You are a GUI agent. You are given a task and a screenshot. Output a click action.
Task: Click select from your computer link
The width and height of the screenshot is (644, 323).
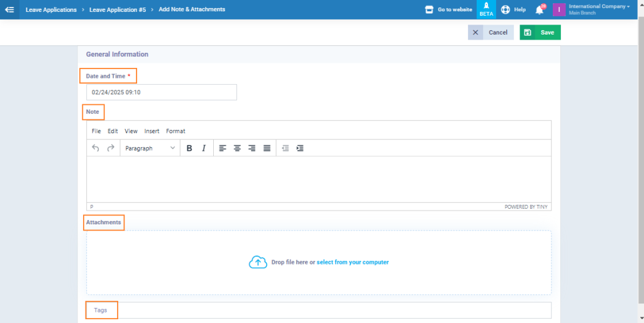click(352, 262)
